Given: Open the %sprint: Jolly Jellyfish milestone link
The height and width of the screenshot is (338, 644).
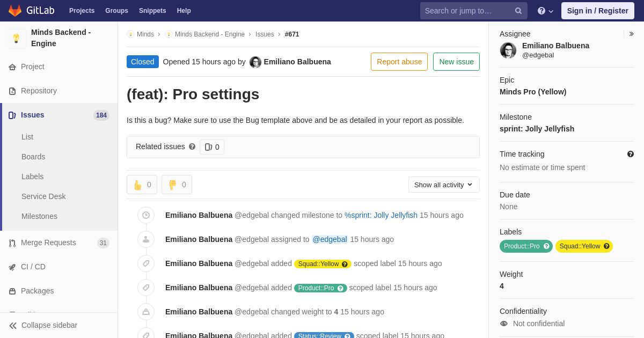Looking at the screenshot, I should [x=381, y=215].
